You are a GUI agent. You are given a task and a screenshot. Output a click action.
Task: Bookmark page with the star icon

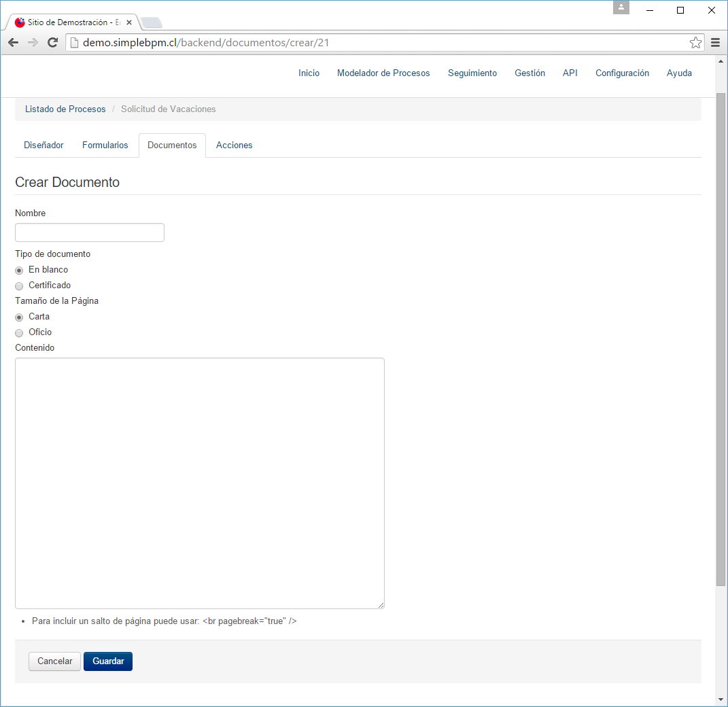[x=695, y=43]
